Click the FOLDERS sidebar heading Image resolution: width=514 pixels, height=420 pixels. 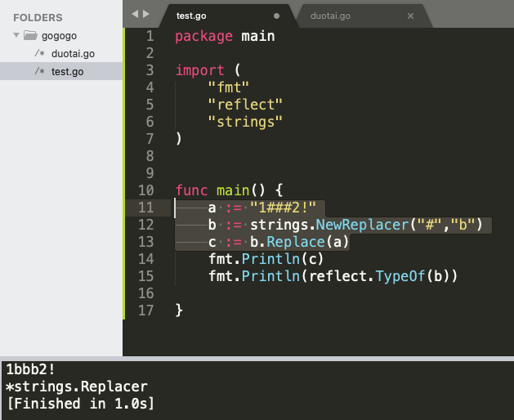pyautogui.click(x=38, y=18)
